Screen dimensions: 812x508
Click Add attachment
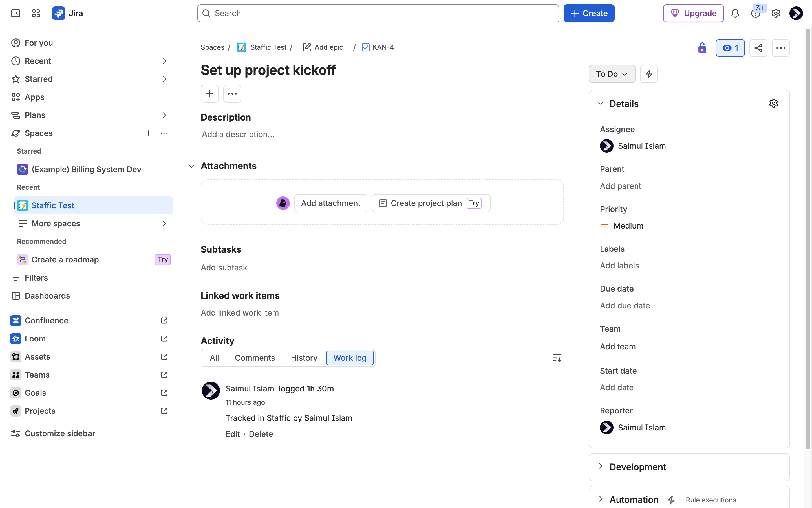coord(330,203)
